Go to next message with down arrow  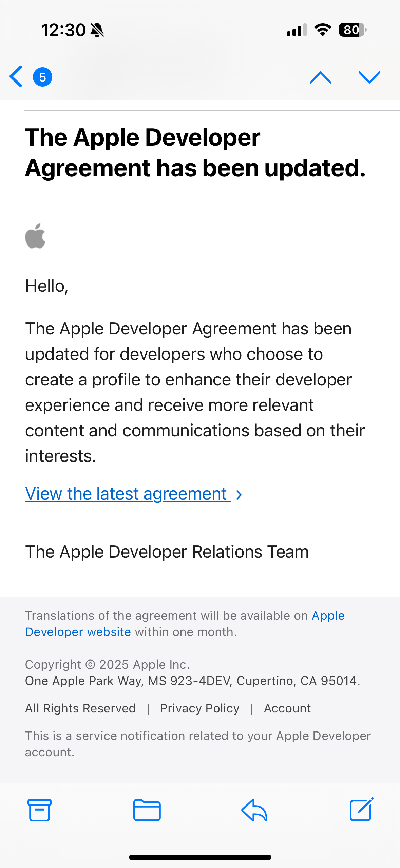(x=369, y=77)
